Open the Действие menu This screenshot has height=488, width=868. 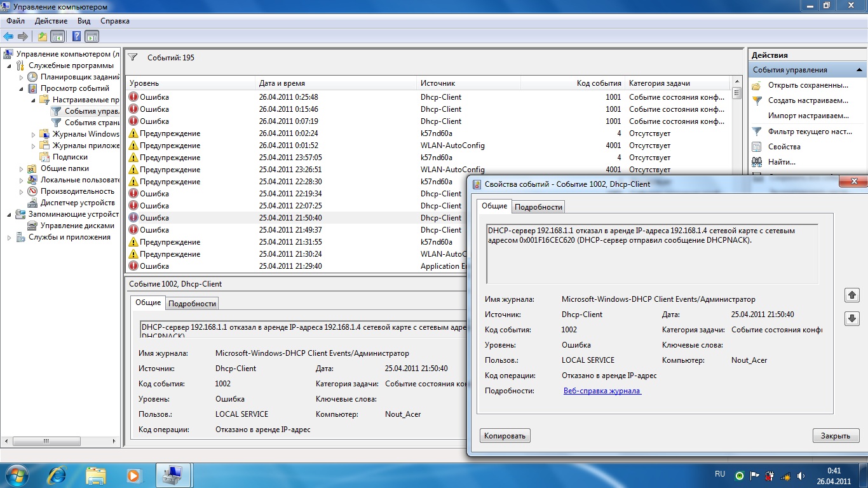click(51, 21)
